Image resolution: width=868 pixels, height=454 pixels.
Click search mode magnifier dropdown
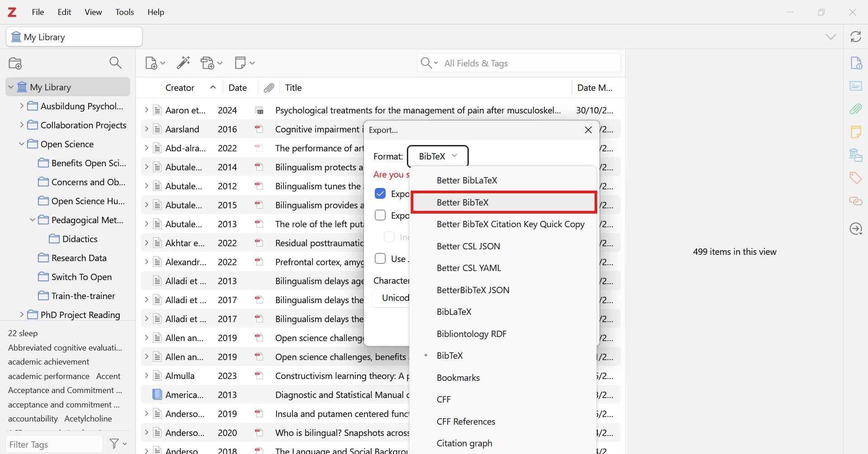click(429, 63)
